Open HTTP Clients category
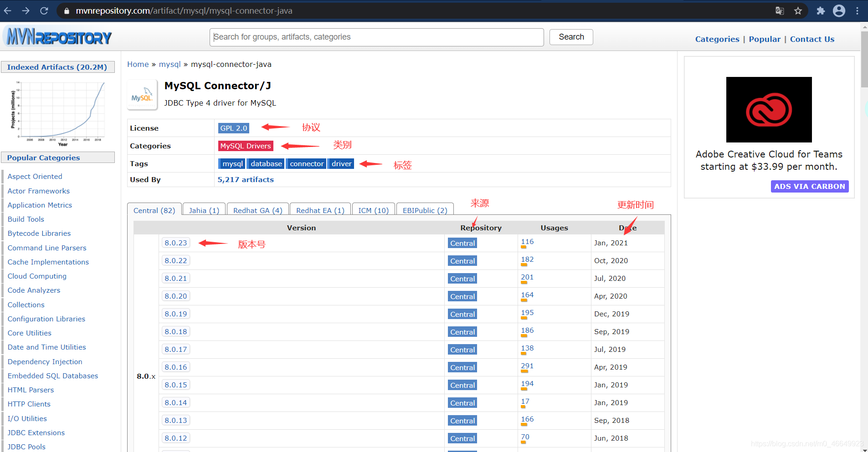The height and width of the screenshot is (452, 868). tap(29, 404)
